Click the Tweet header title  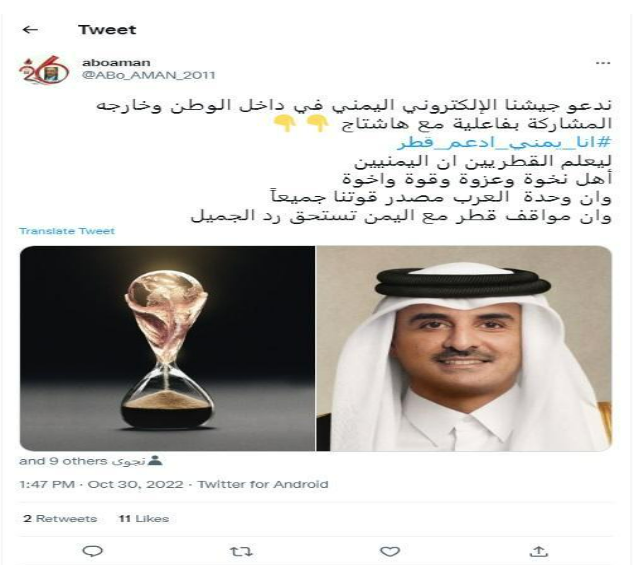107,29
